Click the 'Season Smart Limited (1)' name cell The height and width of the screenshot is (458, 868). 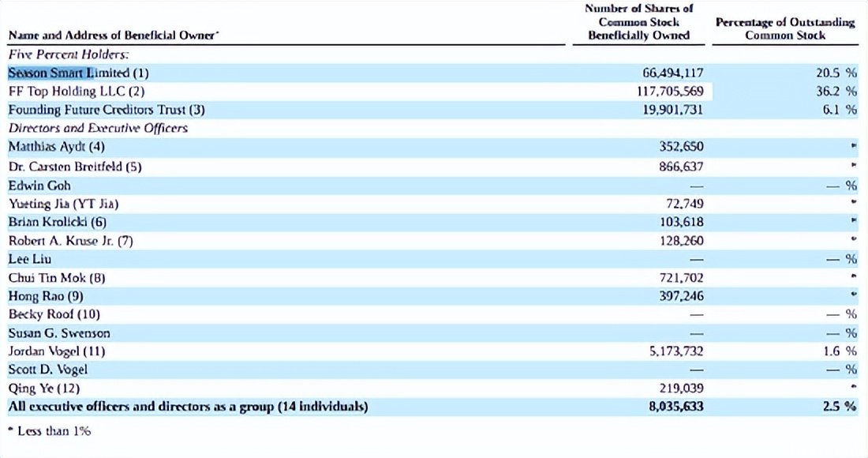click(x=79, y=73)
